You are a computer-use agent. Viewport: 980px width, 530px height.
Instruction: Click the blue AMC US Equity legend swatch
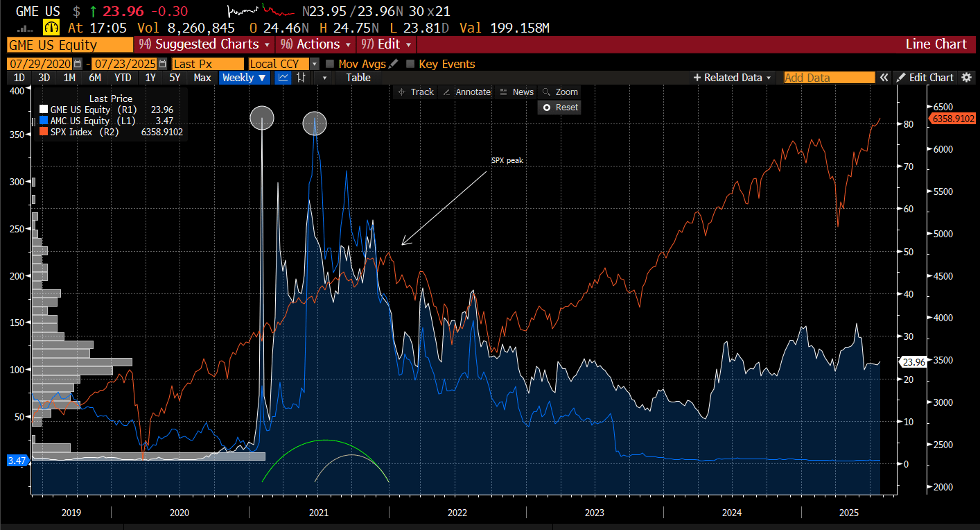click(x=44, y=121)
